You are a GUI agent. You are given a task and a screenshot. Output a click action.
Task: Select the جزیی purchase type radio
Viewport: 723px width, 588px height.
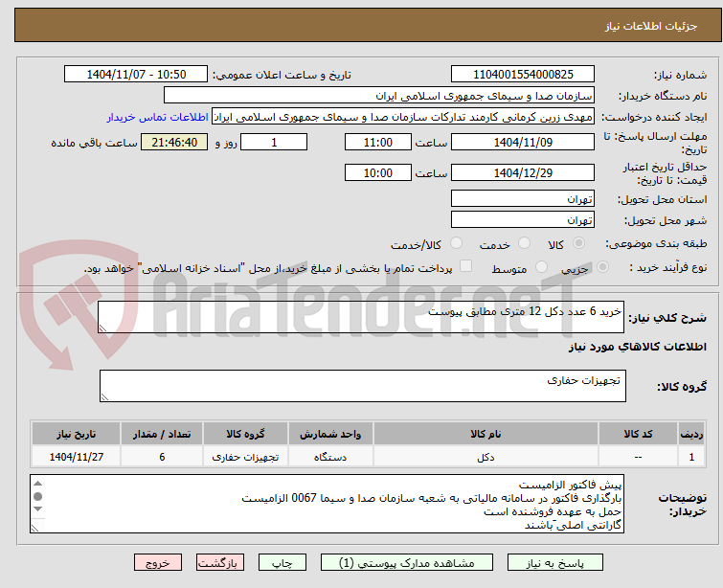(x=602, y=267)
